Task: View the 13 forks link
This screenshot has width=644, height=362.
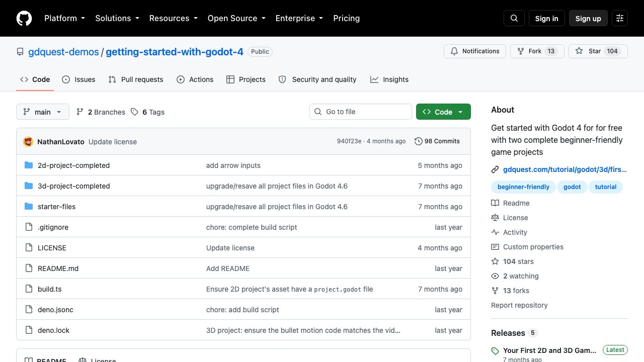Action: (510, 291)
